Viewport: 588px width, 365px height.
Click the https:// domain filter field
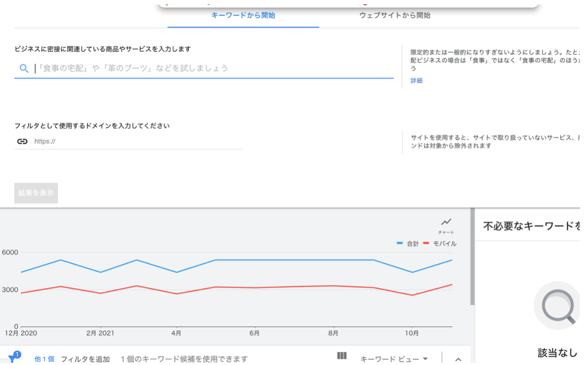[x=137, y=141]
